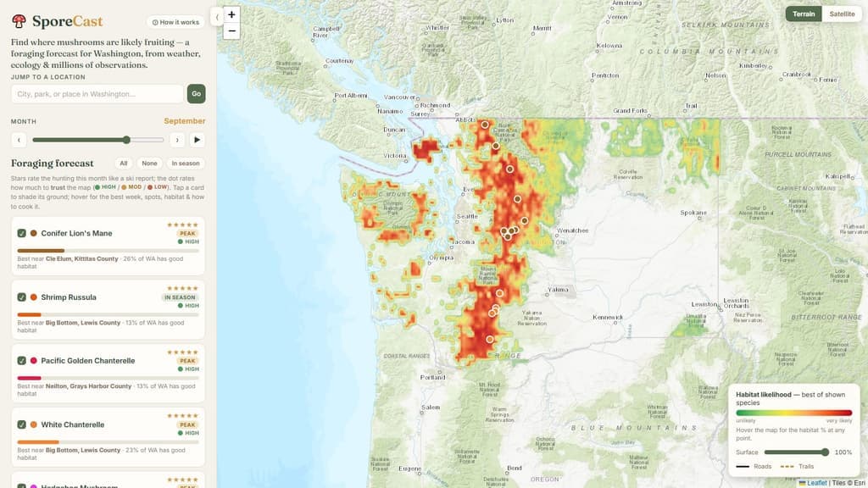Click the Spokane label on the map
The image size is (868, 488).
click(693, 213)
